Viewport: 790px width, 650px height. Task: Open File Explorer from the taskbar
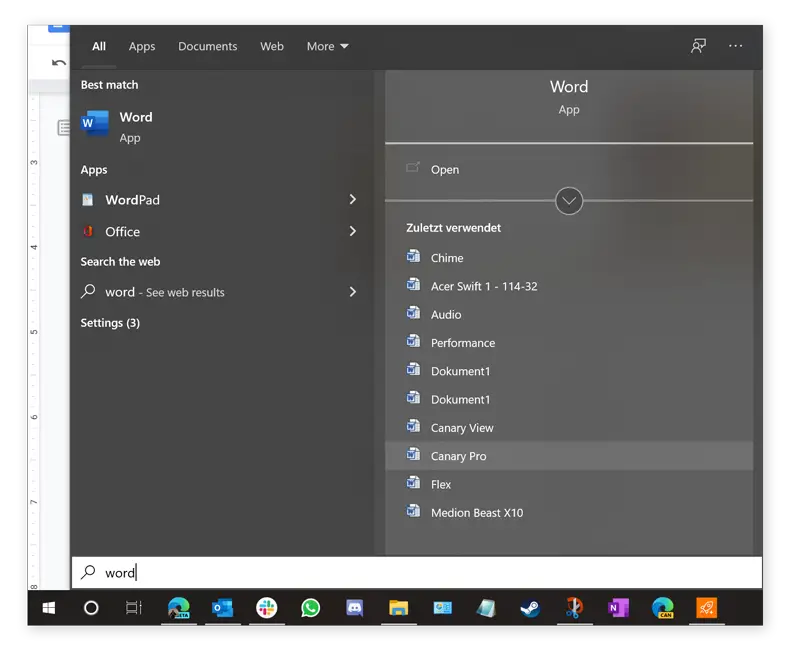pos(399,608)
